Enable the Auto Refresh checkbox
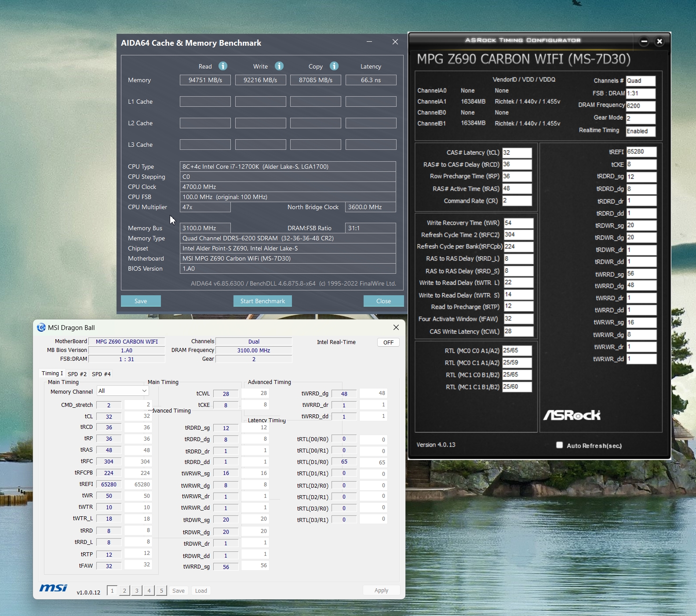 [559, 445]
